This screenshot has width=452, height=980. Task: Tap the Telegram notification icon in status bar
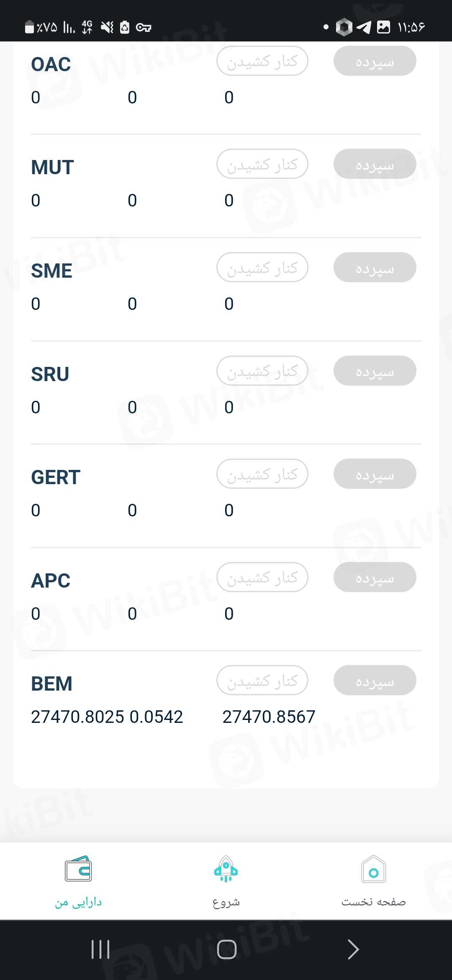pos(364,27)
